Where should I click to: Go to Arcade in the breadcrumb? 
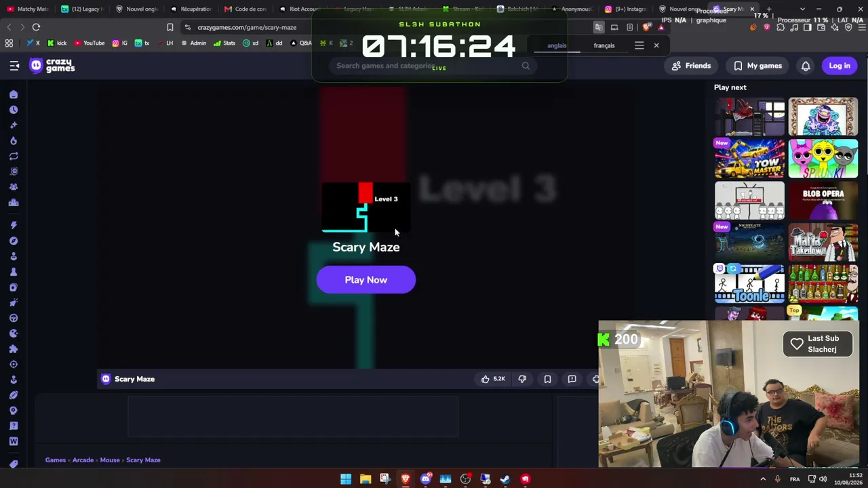(83, 460)
